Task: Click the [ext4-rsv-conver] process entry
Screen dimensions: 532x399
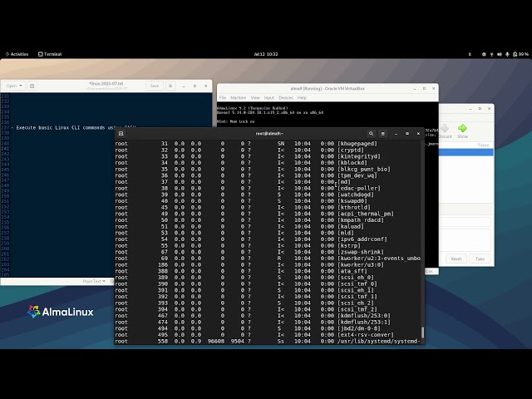Action: click(x=366, y=335)
